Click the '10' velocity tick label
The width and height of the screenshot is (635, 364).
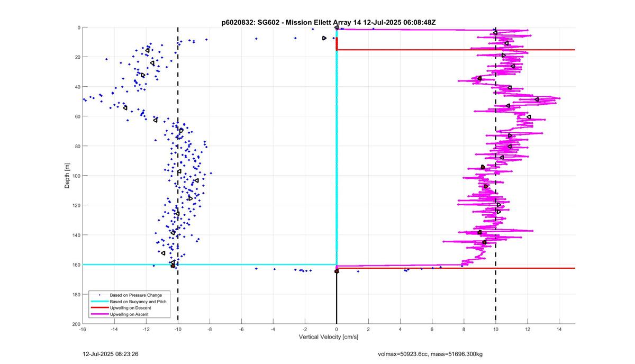point(496,329)
